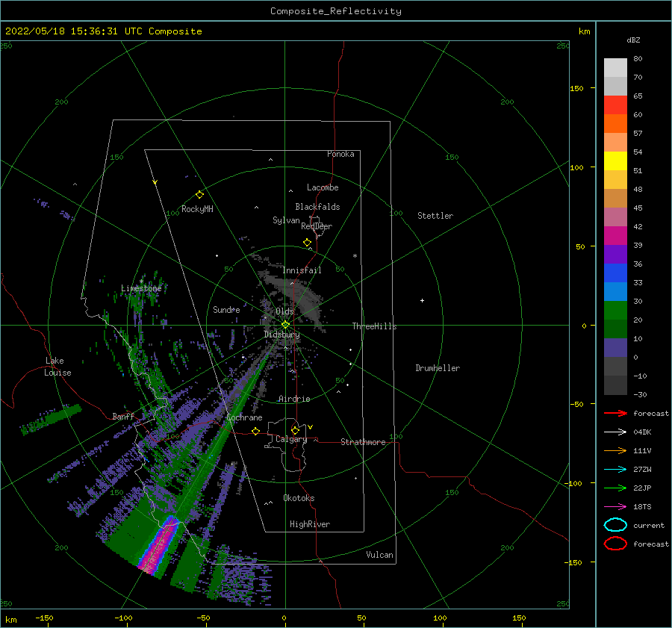
Task: Click the Banff label
Action: click(x=123, y=416)
